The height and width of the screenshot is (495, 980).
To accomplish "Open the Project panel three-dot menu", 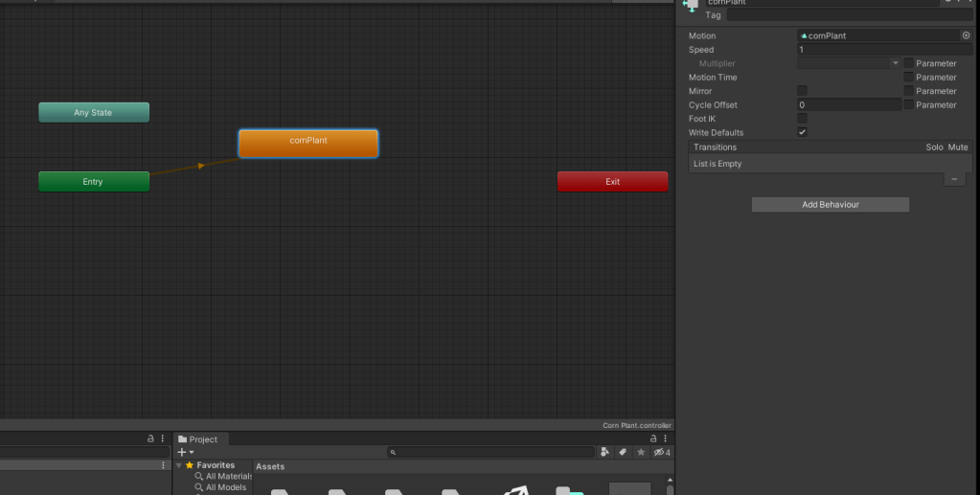I will [x=663, y=439].
